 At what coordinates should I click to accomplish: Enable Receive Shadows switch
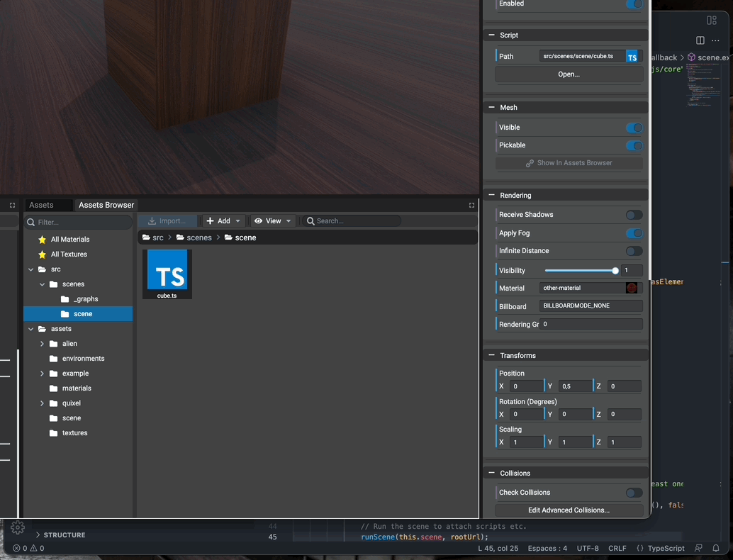pos(634,215)
